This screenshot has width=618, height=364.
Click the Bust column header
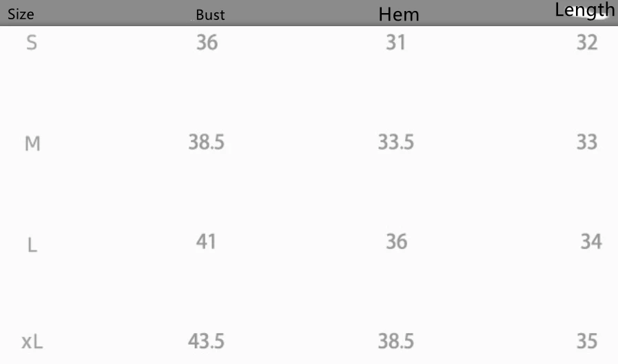(x=210, y=15)
